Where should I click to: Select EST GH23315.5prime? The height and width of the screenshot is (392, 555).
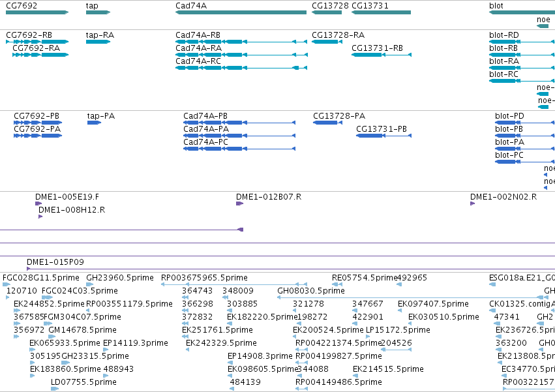click(x=65, y=363)
